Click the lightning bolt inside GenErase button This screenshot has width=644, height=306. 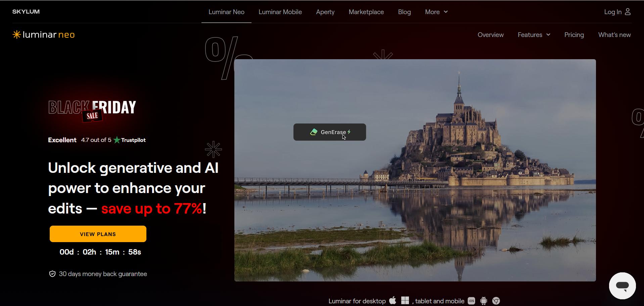coord(349,132)
